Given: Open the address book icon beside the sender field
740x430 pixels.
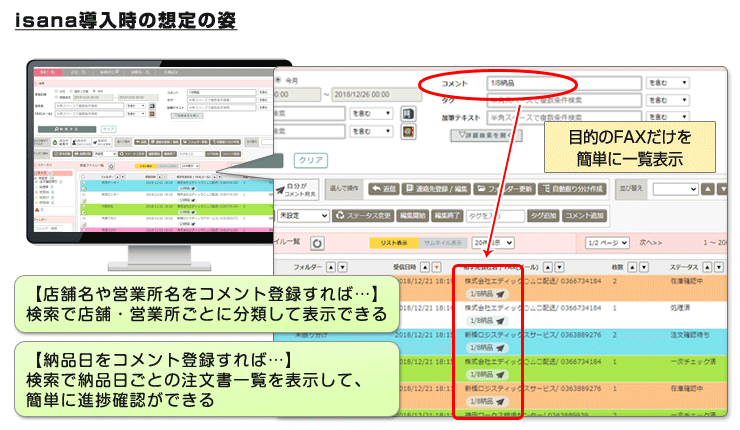Looking at the screenshot, I should coord(408,114).
